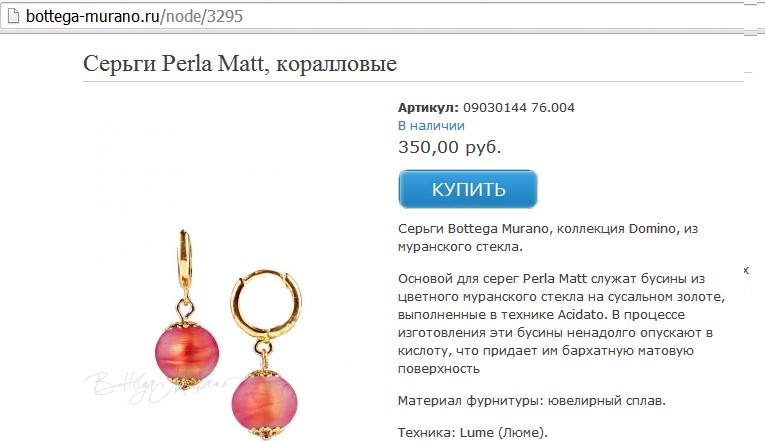Click the коллекция Domino description paragraph

[548, 238]
